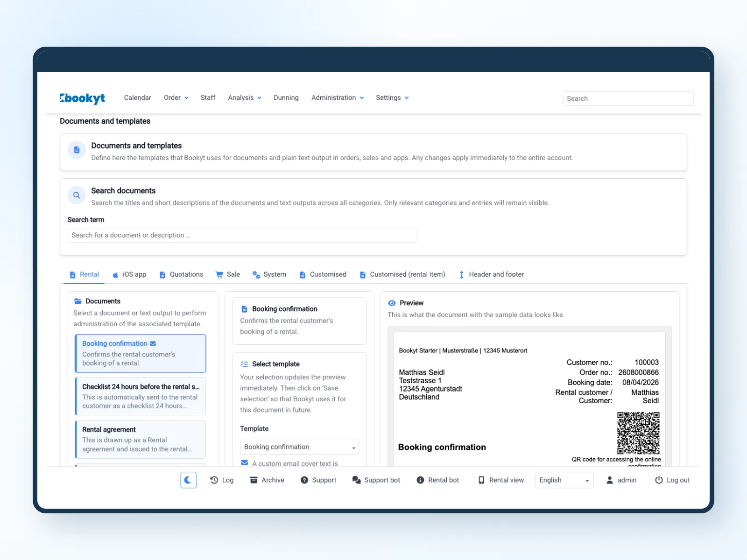Switch to the System tab
Image resolution: width=747 pixels, height=560 pixels.
tap(269, 274)
